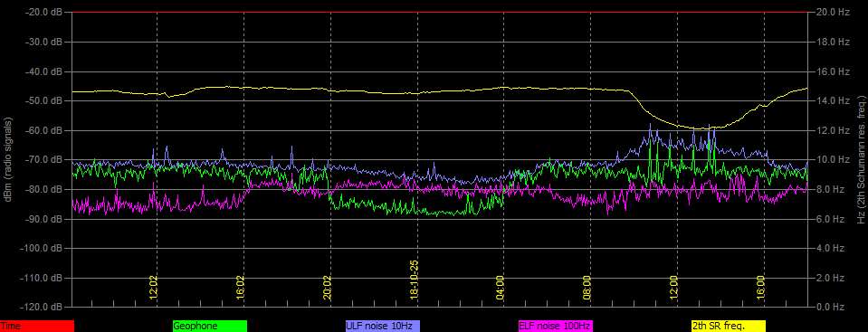Click the ELF noise 100Hz legend swatch
Image resolution: width=868 pixels, height=332 pixels.
pyautogui.click(x=555, y=327)
